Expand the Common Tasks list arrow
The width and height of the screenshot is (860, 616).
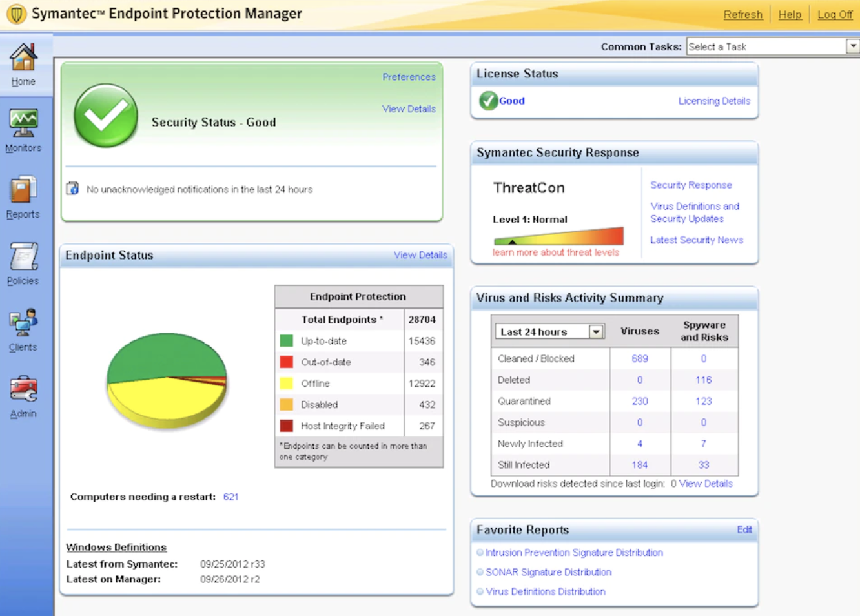pyautogui.click(x=854, y=46)
